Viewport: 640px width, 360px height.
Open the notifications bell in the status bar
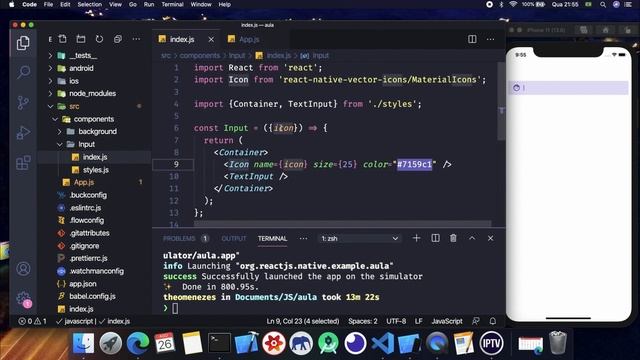coord(493,321)
